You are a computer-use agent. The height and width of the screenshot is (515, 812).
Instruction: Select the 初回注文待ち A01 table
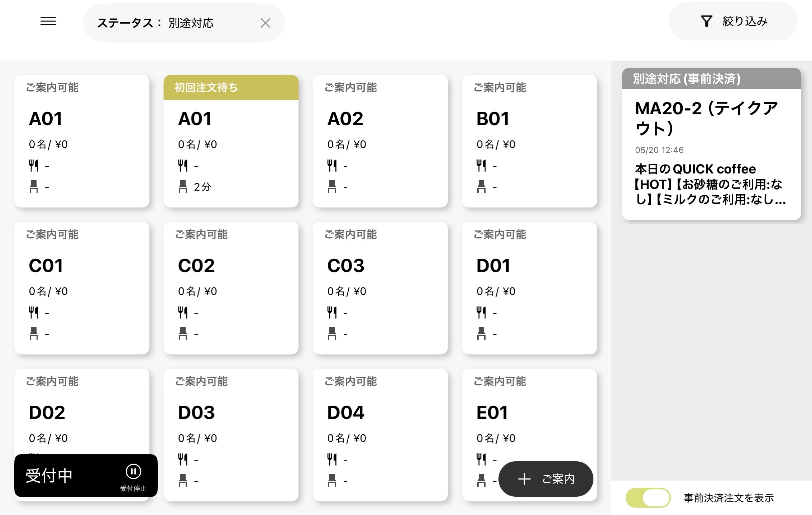point(231,141)
